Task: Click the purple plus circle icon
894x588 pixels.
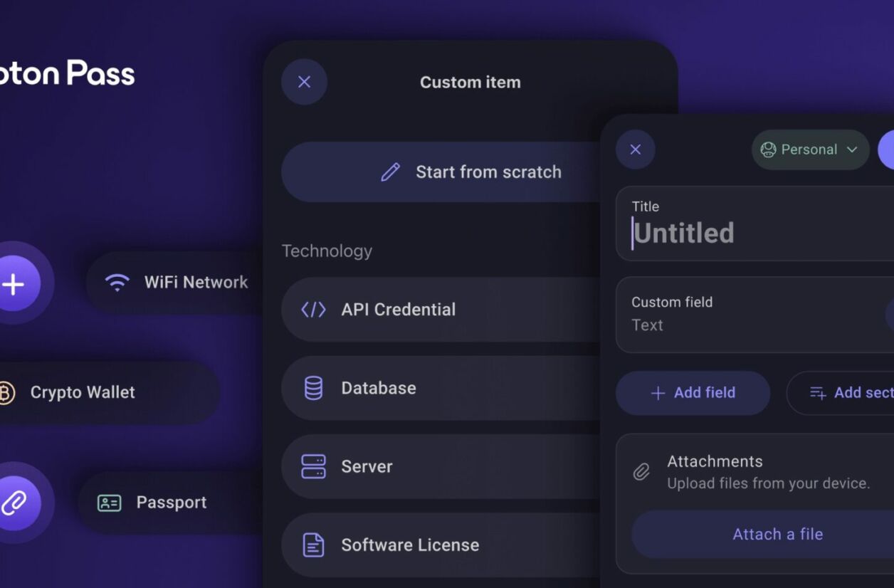Action: pyautogui.click(x=14, y=284)
